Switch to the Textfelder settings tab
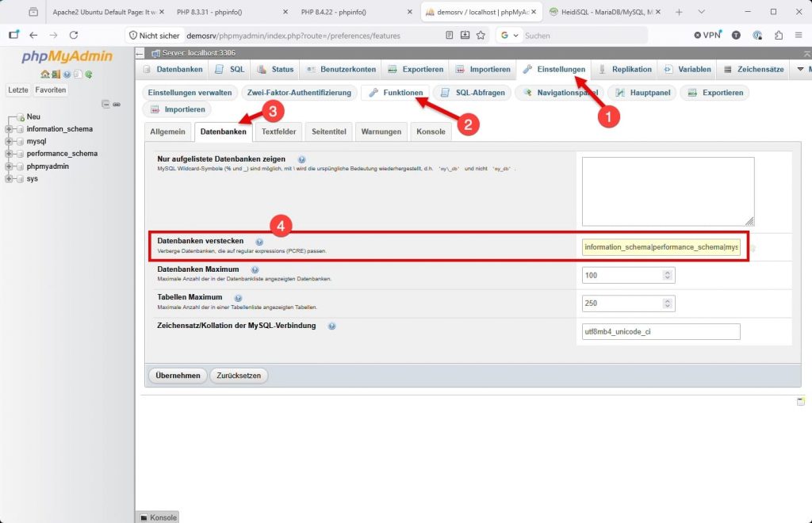Viewport: 812px width, 523px height. pyautogui.click(x=278, y=132)
